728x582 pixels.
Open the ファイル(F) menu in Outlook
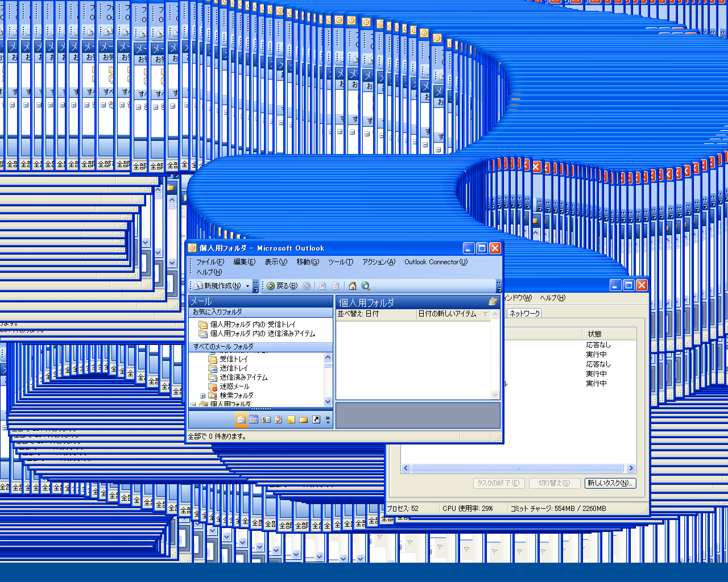pyautogui.click(x=210, y=262)
